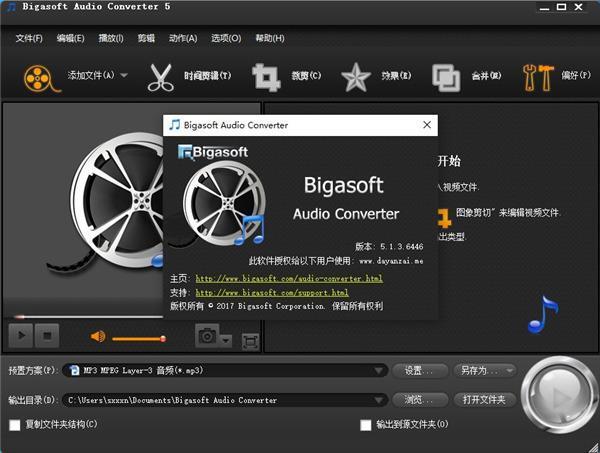Open the Add File dropdown arrow
This screenshot has height=453, width=600.
pos(124,75)
